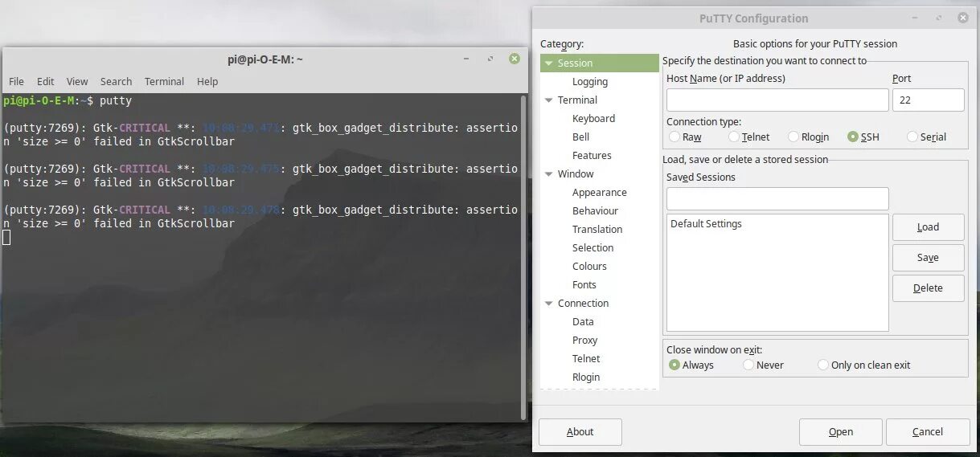
Task: Open the File menu in terminal
Action: coord(16,81)
